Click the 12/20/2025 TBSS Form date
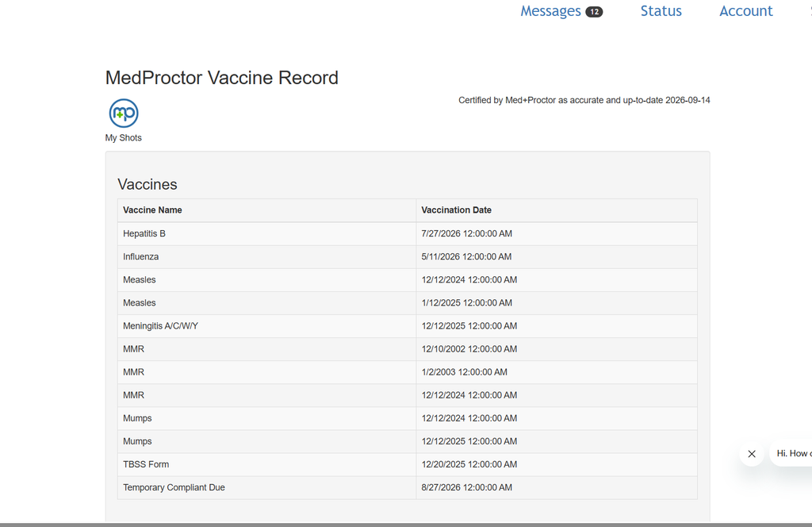The height and width of the screenshot is (527, 812). (469, 464)
